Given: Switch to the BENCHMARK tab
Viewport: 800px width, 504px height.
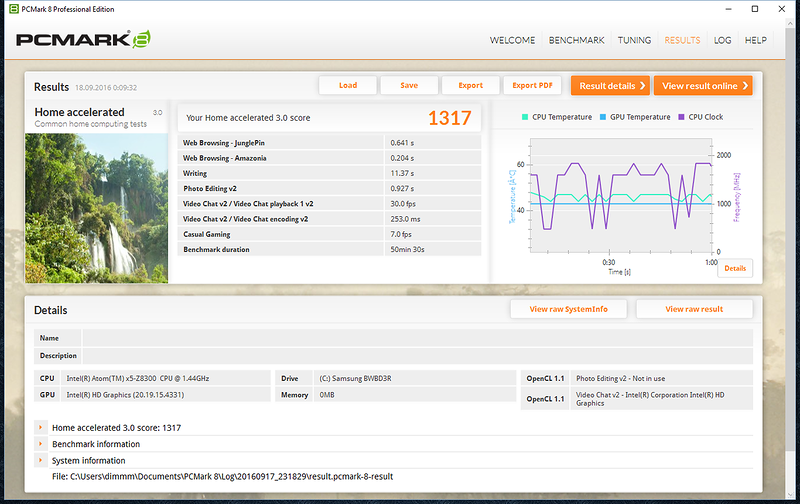Looking at the screenshot, I should [x=577, y=40].
